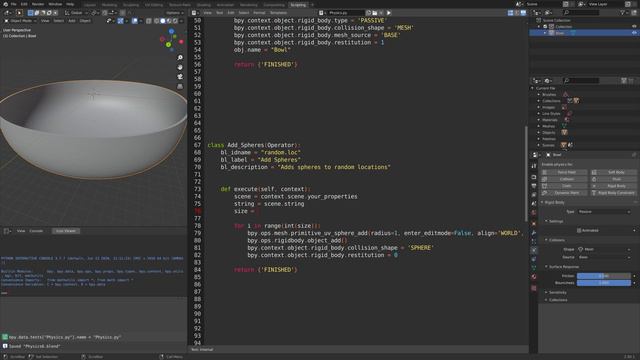The width and height of the screenshot is (640, 360).
Task: Click the Rigid Body Constraint button
Action: (x=613, y=193)
